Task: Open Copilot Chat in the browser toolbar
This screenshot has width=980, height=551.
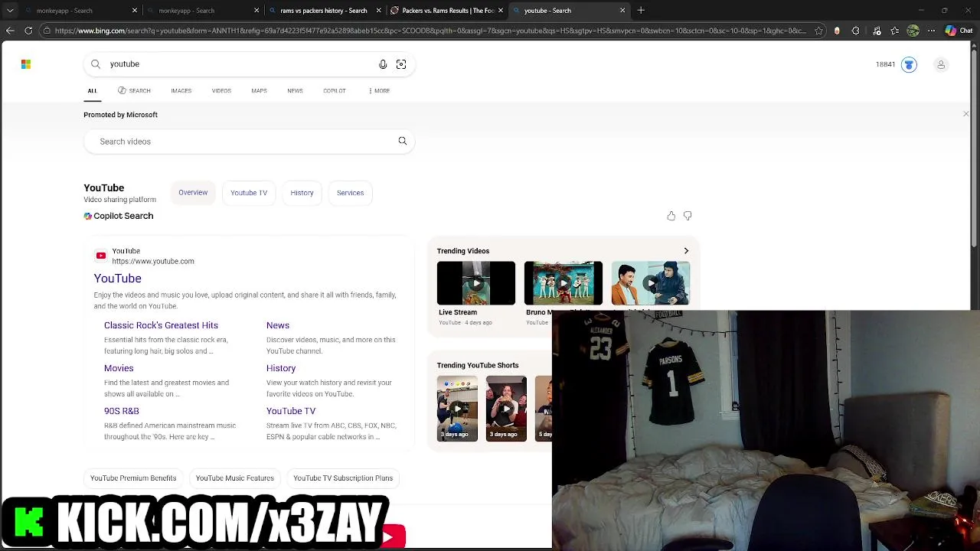Action: pos(957,31)
